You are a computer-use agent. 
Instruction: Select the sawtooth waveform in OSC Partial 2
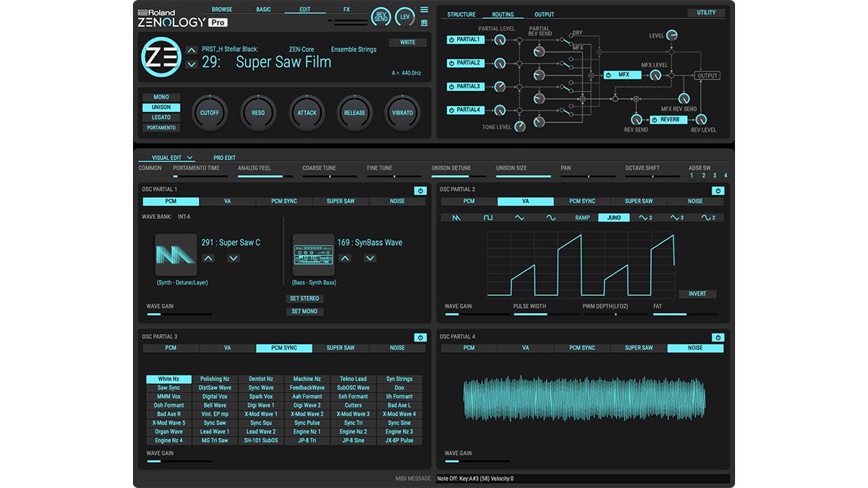[456, 217]
